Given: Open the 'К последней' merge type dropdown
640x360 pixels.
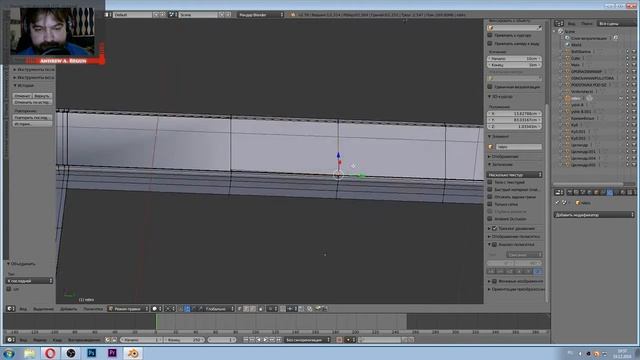Looking at the screenshot, I should point(29,281).
